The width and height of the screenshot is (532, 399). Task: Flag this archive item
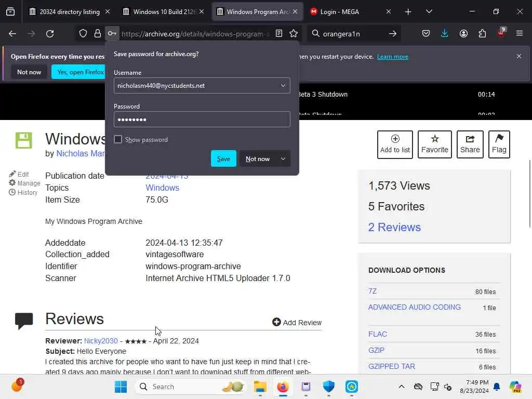(499, 144)
